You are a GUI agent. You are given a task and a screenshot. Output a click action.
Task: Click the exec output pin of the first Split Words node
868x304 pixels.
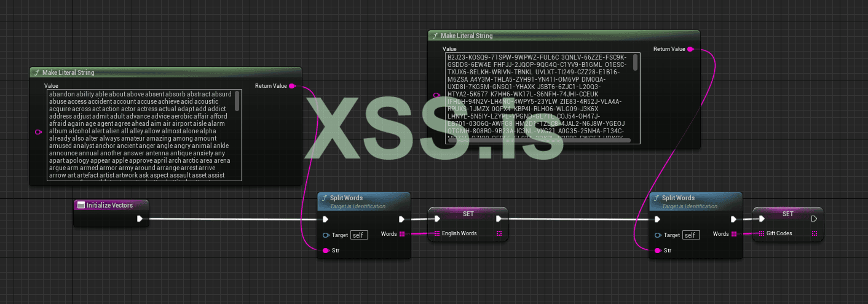tap(402, 219)
